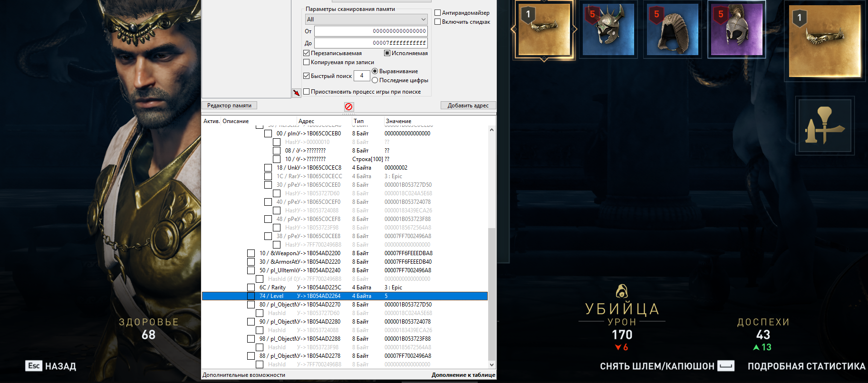
Task: Activate the 30 / &ArmorAt row checkbox
Action: point(251,262)
